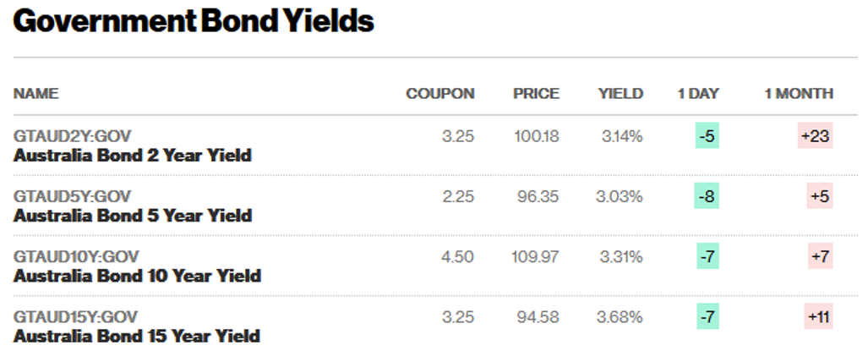Viewport: 868px width, 351px height.
Task: Select the GTAUD10Y:GOV ticker
Action: click(77, 256)
